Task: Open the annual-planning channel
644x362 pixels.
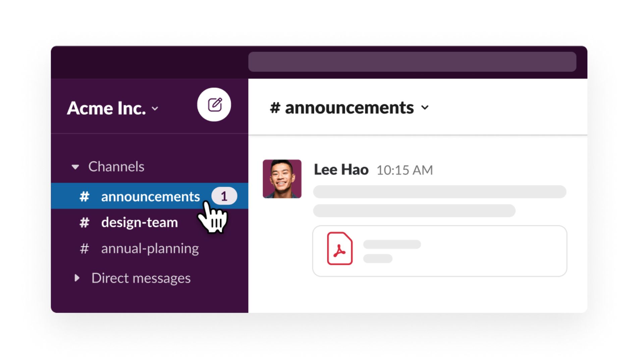Action: (x=150, y=249)
